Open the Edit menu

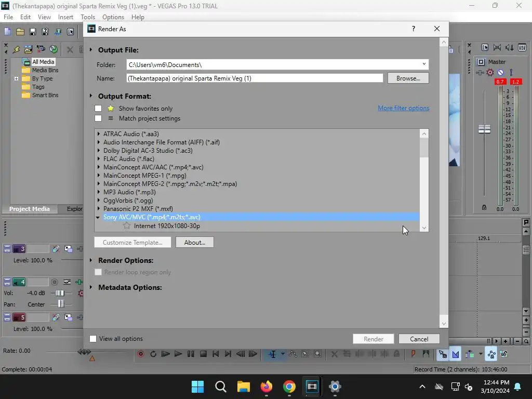click(x=25, y=17)
